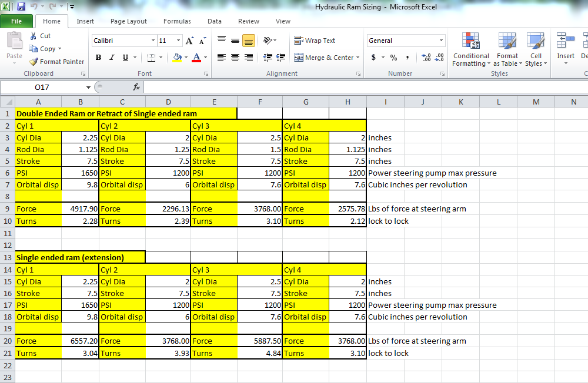The height and width of the screenshot is (383, 588).
Task: Select the cell showing Force 4917.90
Action: click(x=80, y=209)
